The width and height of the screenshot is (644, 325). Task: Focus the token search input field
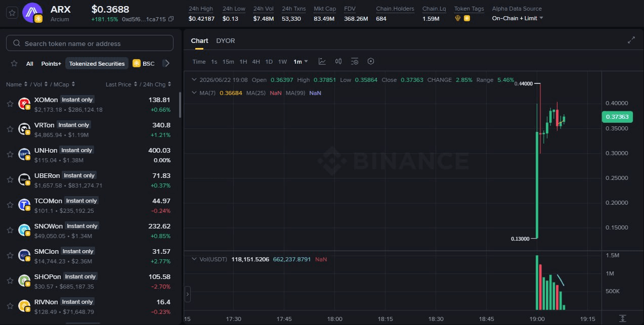(x=90, y=43)
